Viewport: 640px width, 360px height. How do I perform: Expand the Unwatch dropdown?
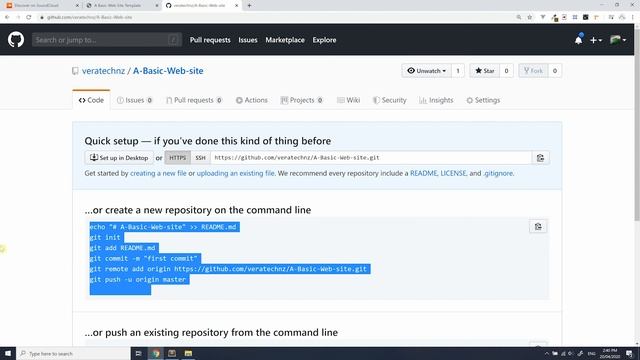(427, 71)
